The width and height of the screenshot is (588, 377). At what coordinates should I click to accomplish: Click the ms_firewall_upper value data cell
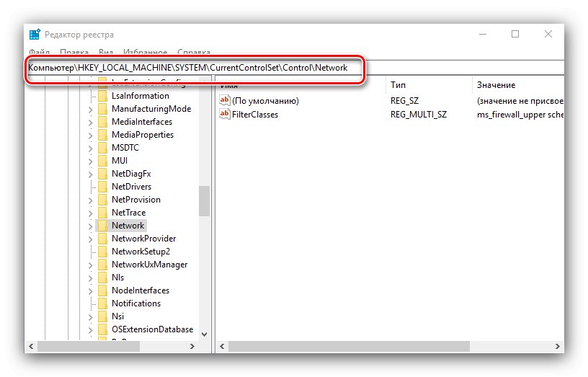click(x=520, y=115)
